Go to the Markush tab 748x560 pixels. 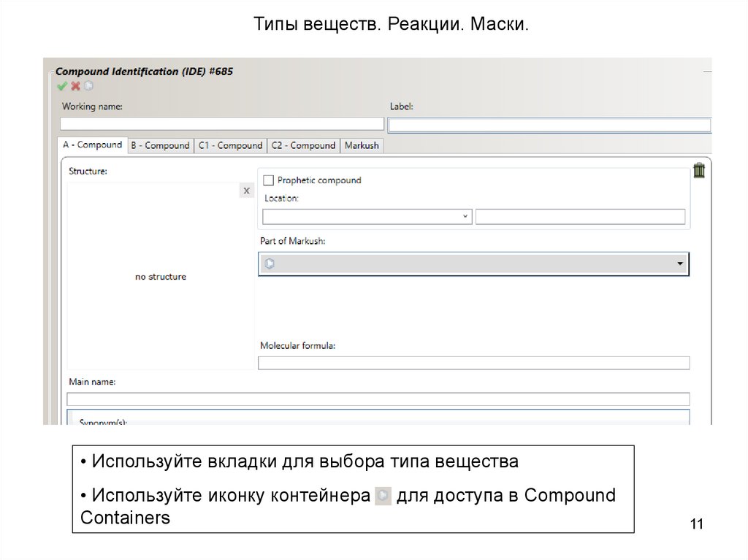tap(362, 145)
